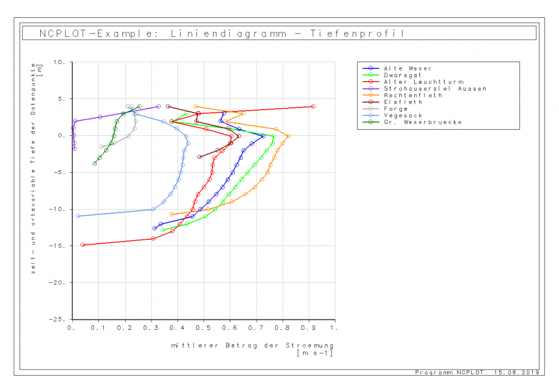
Task: Click the mittlerer Betrag der Stroemung axis label
Action: (x=252, y=346)
